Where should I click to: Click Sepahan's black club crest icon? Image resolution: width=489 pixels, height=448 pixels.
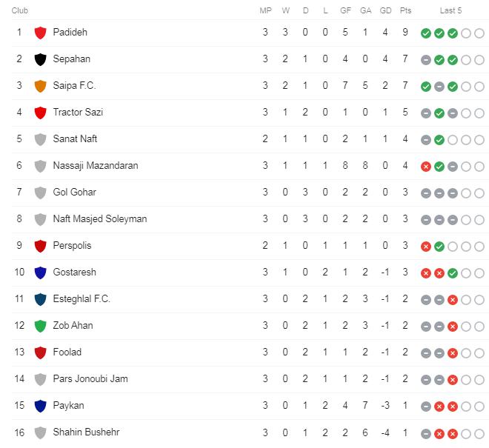coord(41,59)
